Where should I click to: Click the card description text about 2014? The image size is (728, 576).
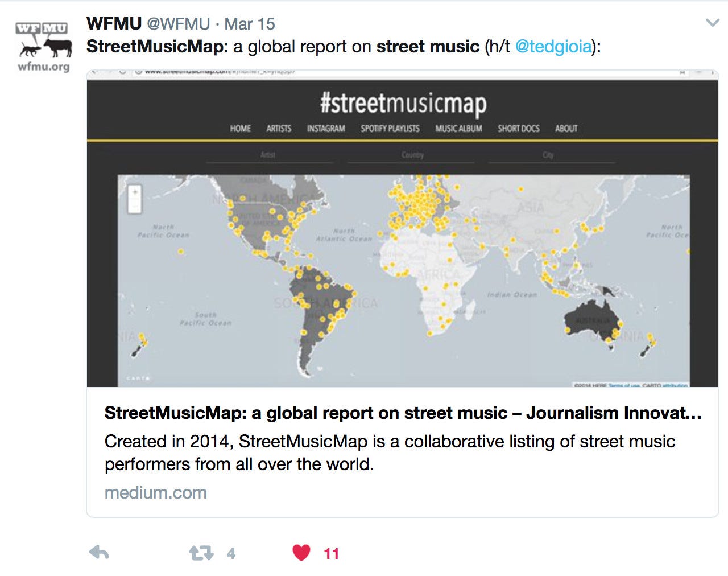coord(390,452)
